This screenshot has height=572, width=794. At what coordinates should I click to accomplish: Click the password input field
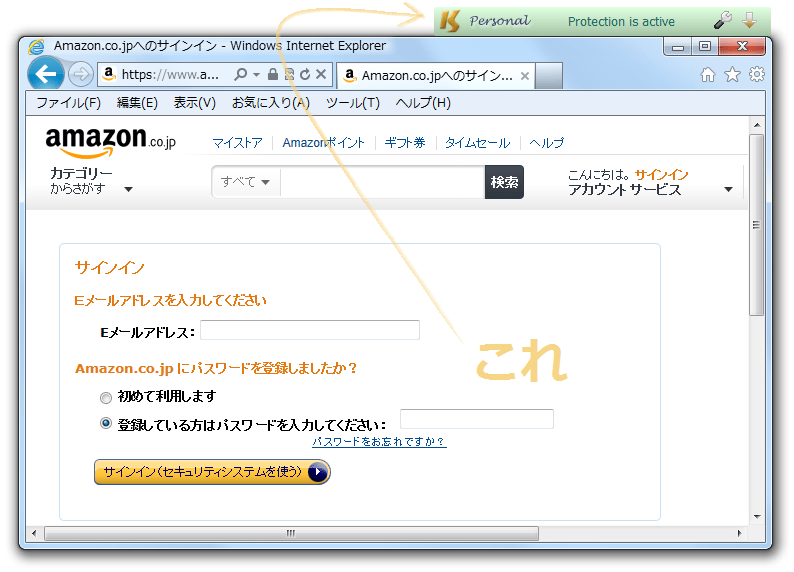[477, 419]
